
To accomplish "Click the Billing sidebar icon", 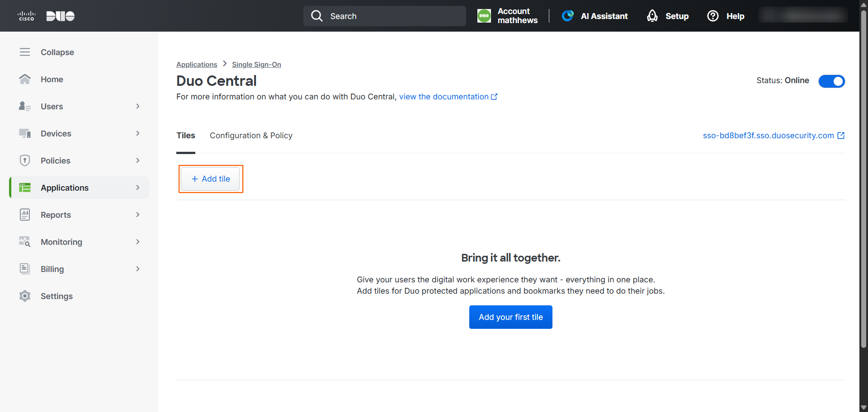I will 25,269.
